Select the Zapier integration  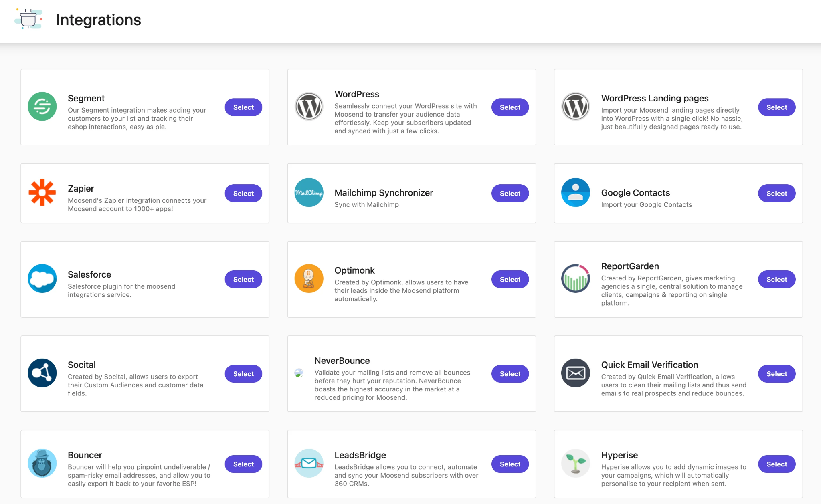coord(243,194)
